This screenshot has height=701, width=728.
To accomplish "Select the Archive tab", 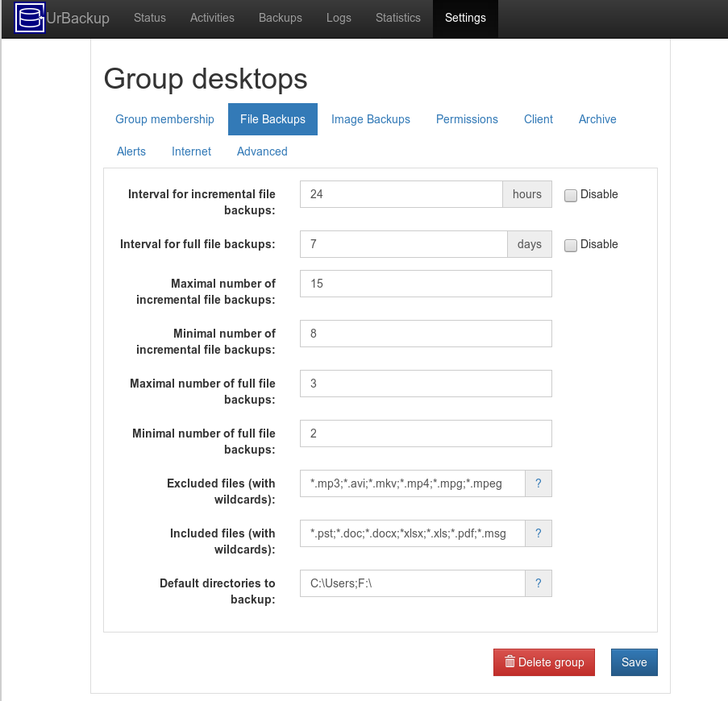I will (x=597, y=119).
